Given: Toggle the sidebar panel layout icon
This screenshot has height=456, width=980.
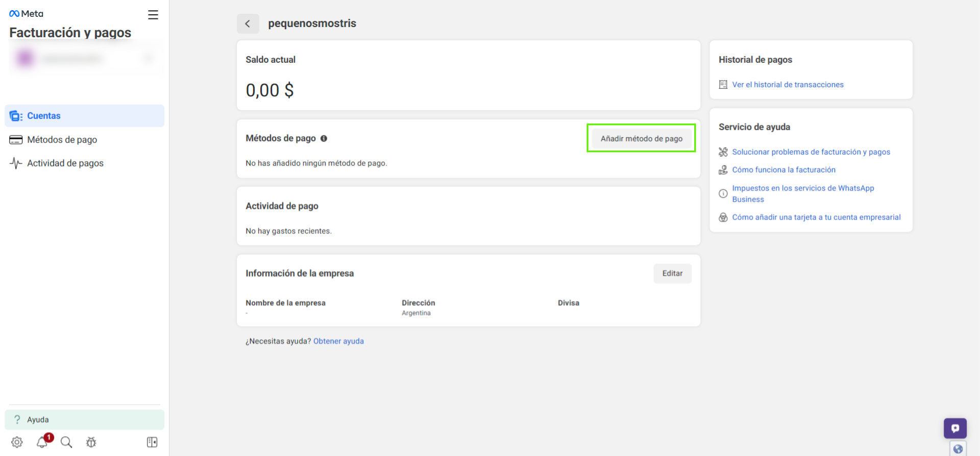Looking at the screenshot, I should [152, 442].
